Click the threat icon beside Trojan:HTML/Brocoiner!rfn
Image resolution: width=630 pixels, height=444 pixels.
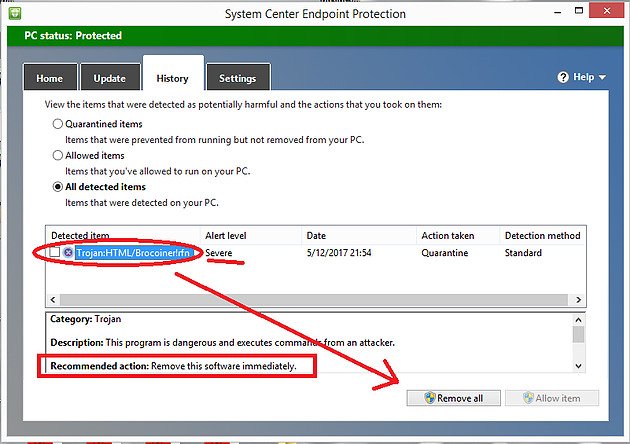pos(68,252)
